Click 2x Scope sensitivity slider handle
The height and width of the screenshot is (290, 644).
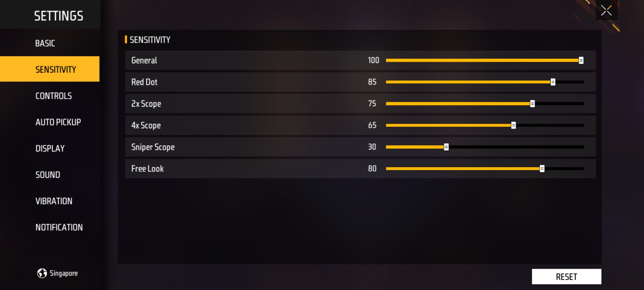pos(534,103)
